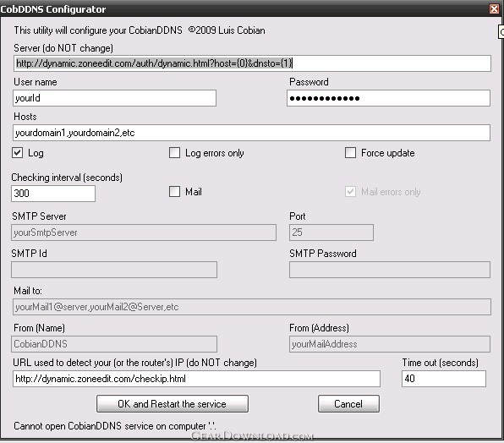Click the Server URL input field
Image resolution: width=504 pixels, height=443 pixels.
tap(252, 63)
